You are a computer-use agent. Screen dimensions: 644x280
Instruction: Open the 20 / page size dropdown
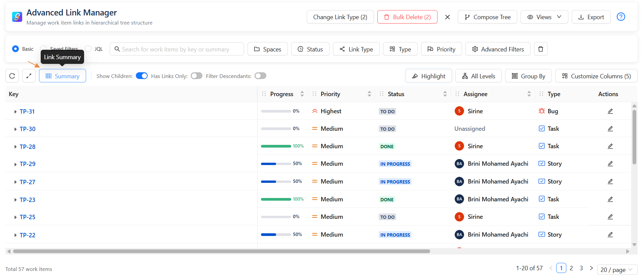tap(617, 270)
